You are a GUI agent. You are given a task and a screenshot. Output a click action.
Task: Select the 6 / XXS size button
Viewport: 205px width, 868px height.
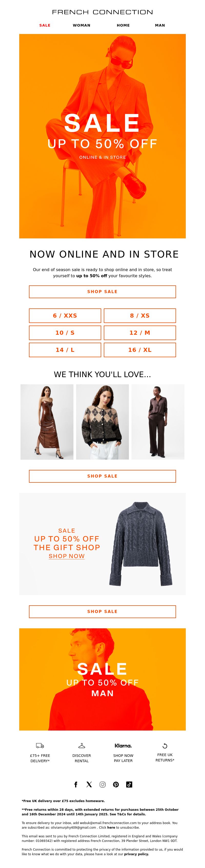coord(65,315)
